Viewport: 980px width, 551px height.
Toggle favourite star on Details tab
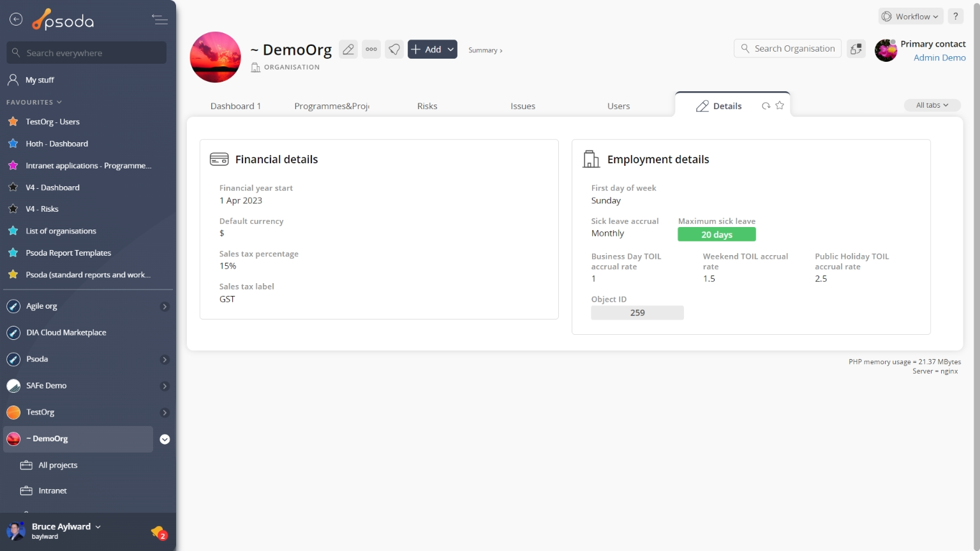coord(780,105)
